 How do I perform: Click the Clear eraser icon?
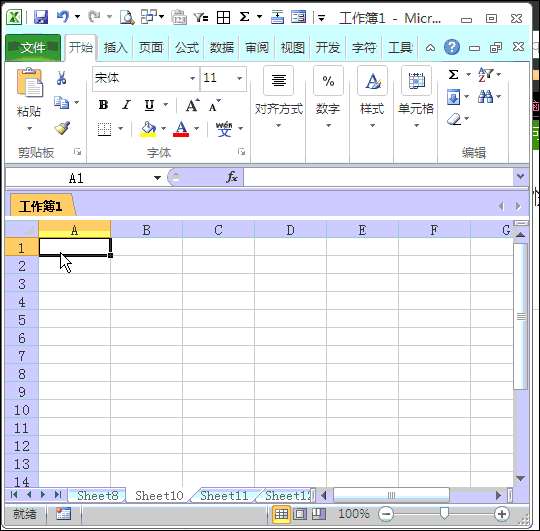[x=454, y=119]
